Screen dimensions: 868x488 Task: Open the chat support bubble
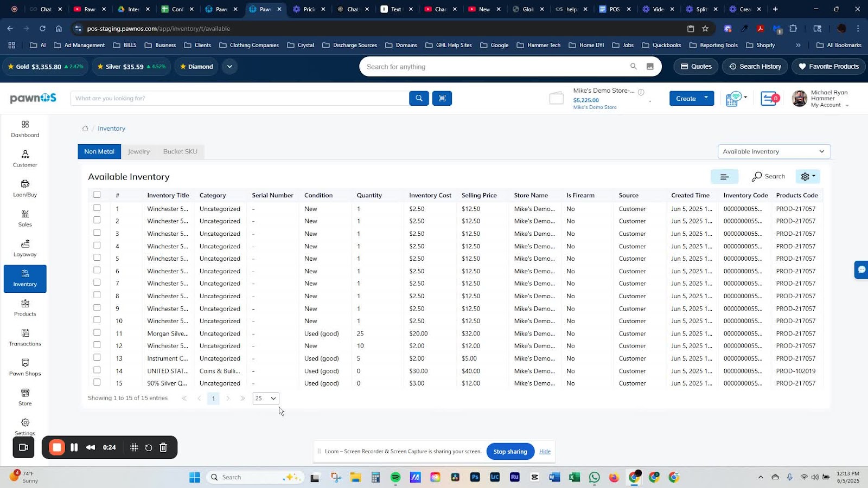pyautogui.click(x=861, y=269)
